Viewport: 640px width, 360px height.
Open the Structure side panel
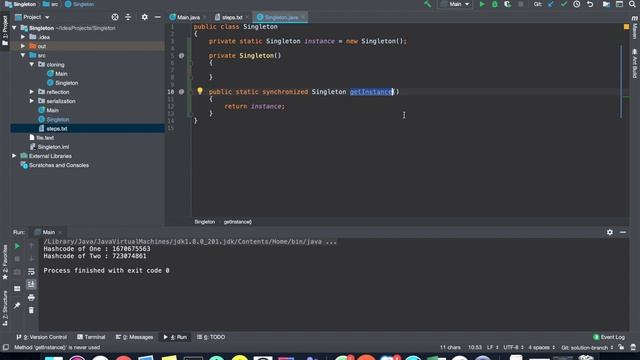[5, 308]
